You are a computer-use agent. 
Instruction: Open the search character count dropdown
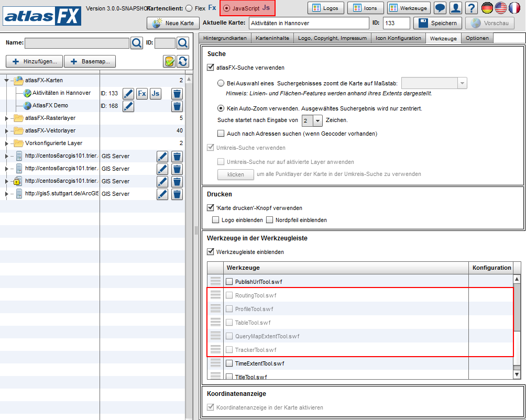point(317,120)
